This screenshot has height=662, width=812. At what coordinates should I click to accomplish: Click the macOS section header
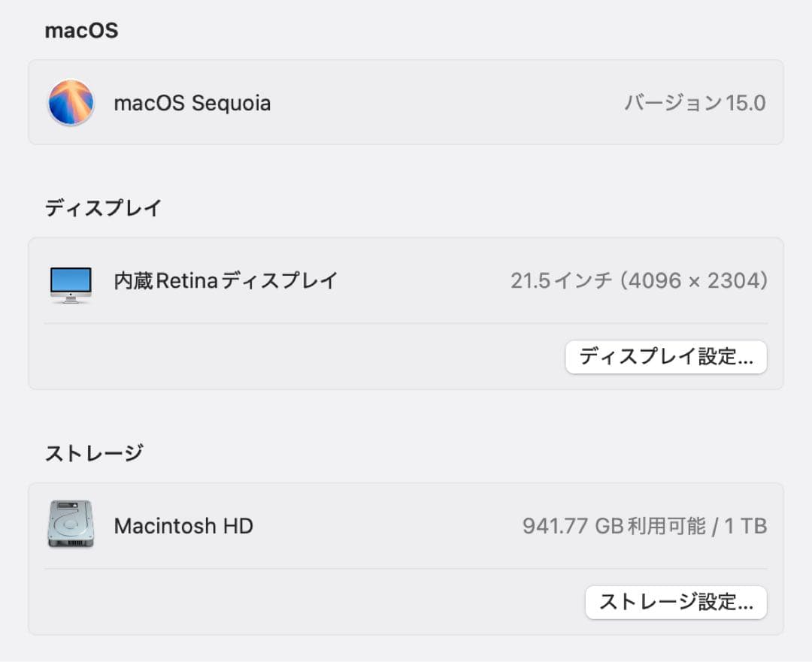(80, 30)
